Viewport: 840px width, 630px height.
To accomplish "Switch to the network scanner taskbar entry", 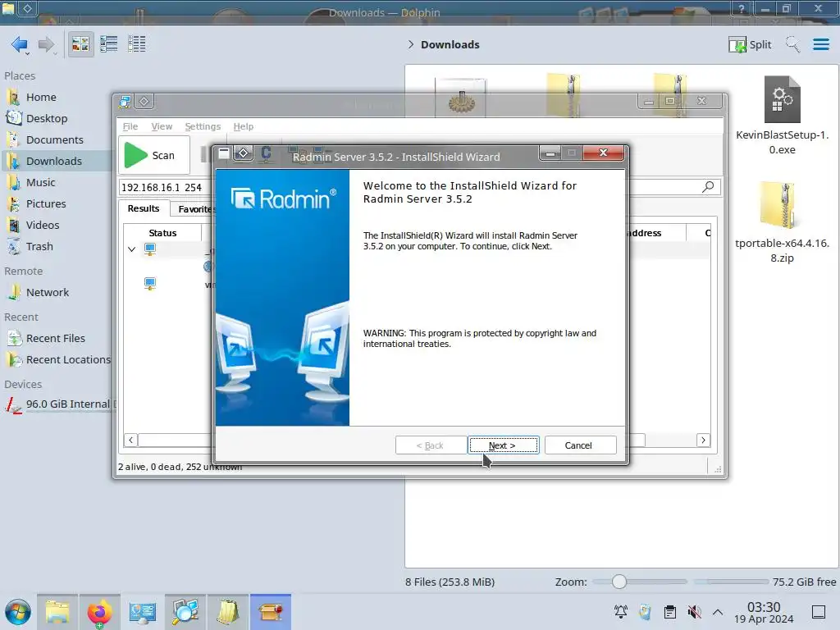I will click(x=185, y=612).
